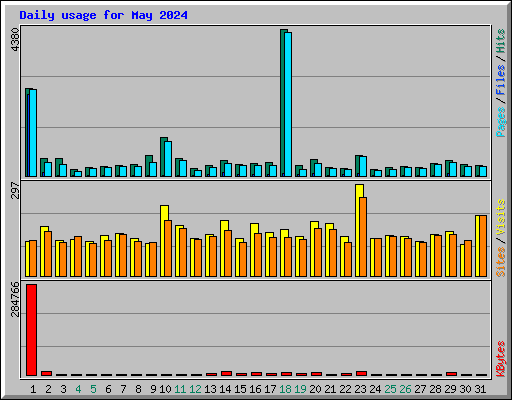512x400 pixels.
Task: Click the cyan hits bar for day 10
Action: point(168,159)
